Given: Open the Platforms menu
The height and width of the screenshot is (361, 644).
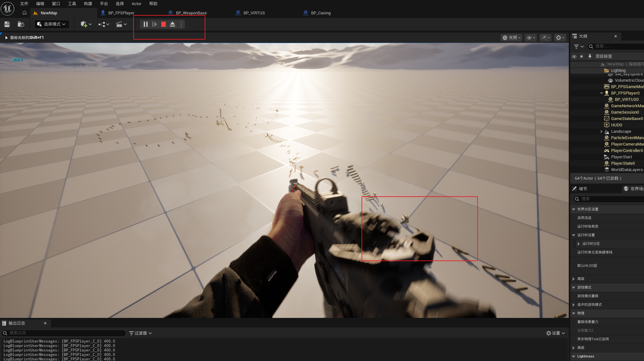Looking at the screenshot, I should (104, 4).
